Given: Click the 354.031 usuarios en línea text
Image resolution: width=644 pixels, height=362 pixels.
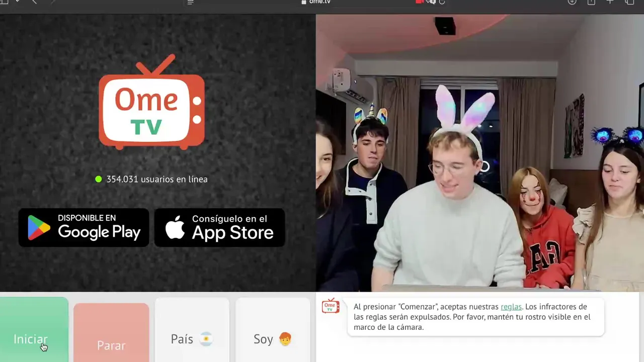Looking at the screenshot, I should (x=157, y=179).
